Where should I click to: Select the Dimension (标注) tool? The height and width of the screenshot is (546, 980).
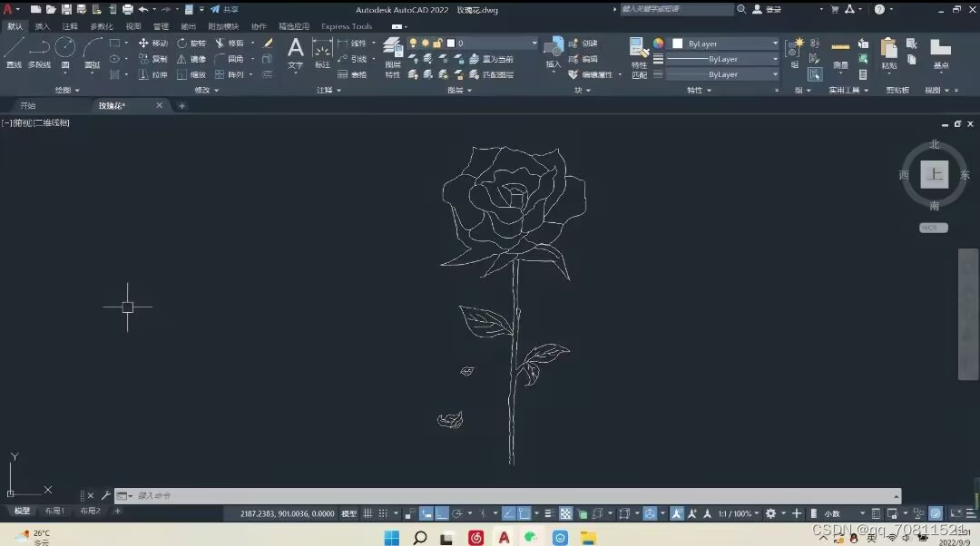coord(322,53)
